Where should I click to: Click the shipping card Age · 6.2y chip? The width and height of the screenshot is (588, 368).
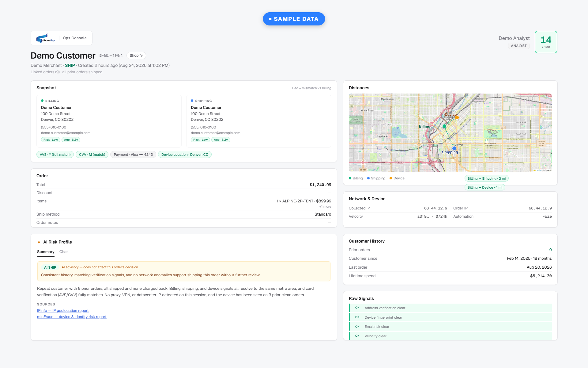[x=221, y=140]
